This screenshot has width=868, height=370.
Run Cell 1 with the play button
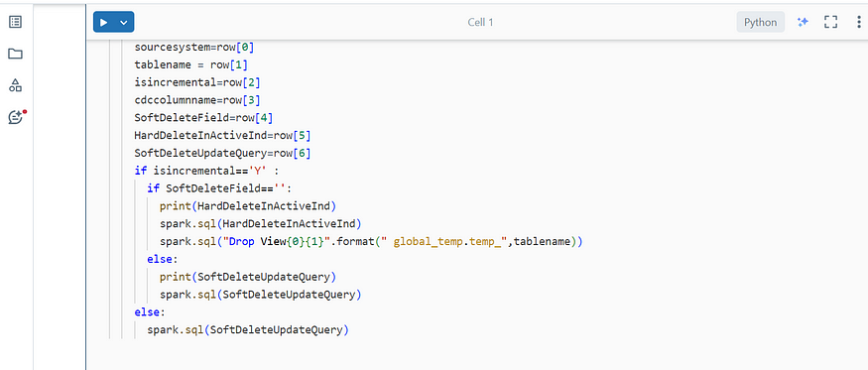coord(103,22)
